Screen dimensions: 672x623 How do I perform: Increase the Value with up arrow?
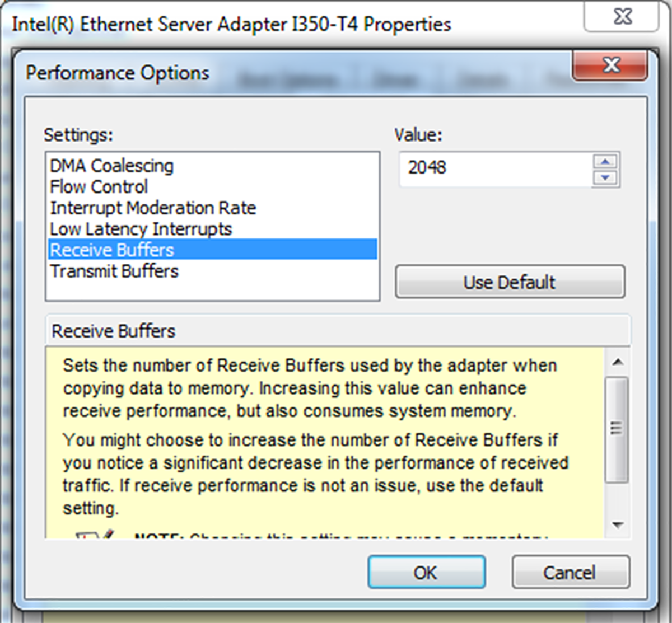tap(605, 161)
